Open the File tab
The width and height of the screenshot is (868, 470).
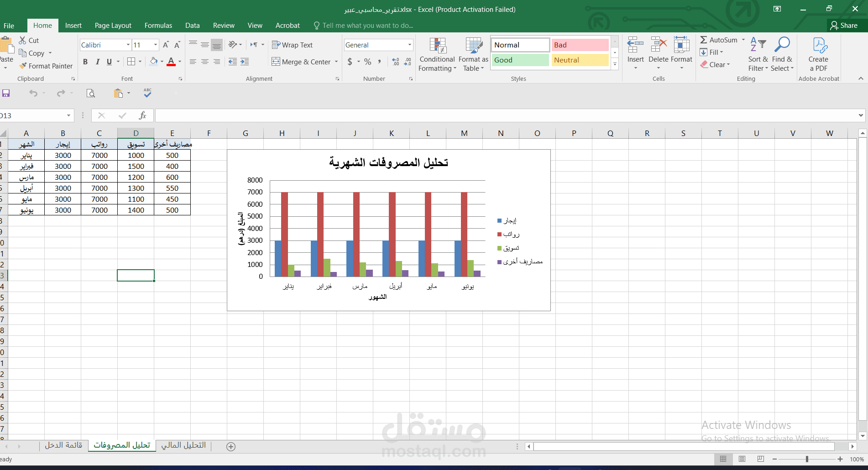click(9, 26)
